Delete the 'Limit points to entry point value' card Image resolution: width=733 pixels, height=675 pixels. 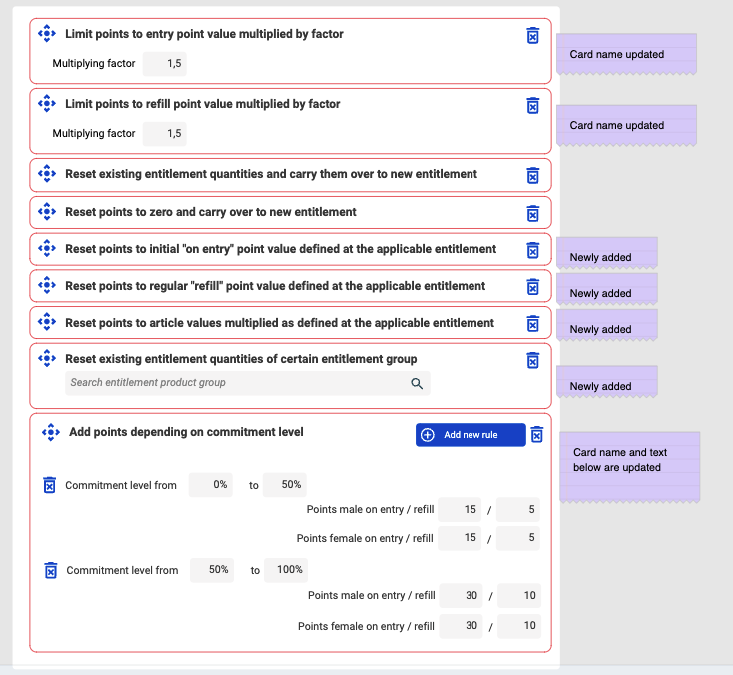533,36
